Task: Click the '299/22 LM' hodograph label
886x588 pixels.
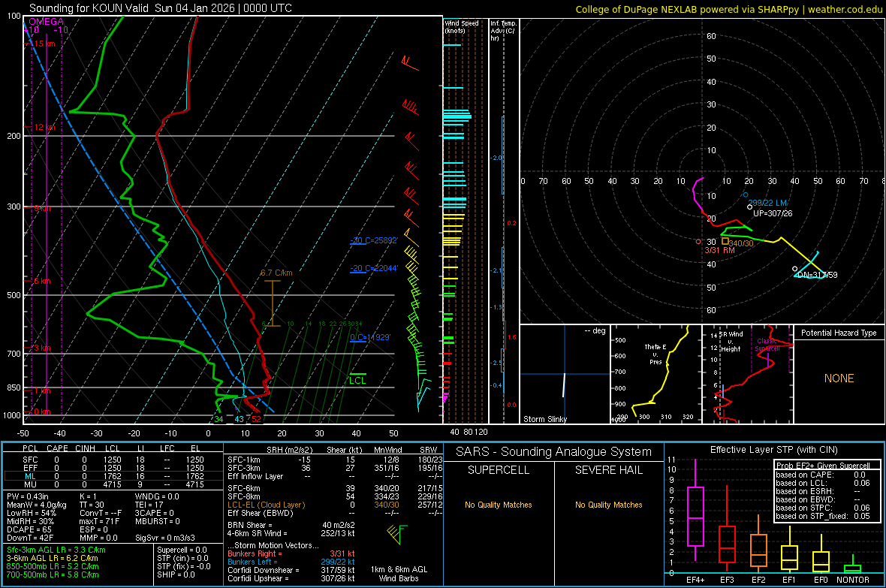Action: pyautogui.click(x=767, y=203)
